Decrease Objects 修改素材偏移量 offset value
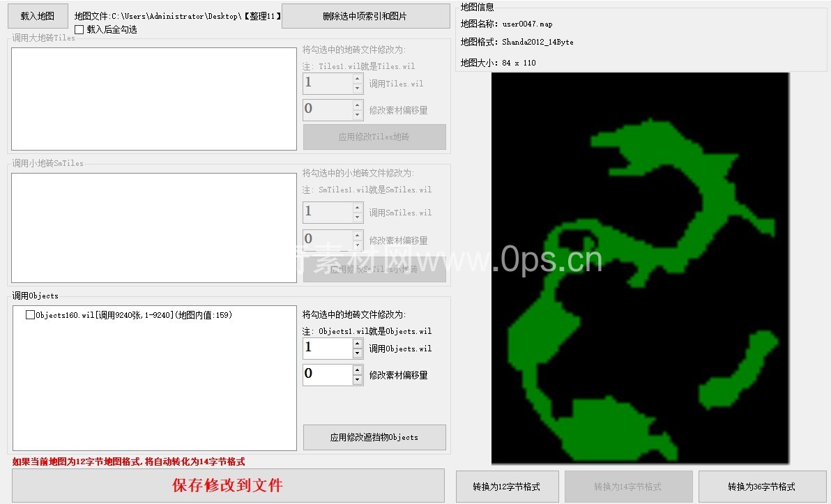 (358, 380)
